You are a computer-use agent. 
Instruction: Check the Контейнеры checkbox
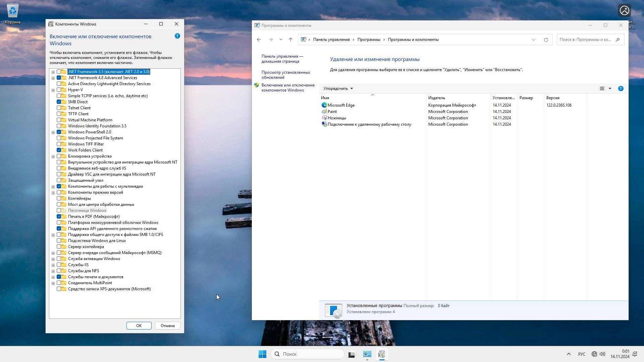[59, 198]
